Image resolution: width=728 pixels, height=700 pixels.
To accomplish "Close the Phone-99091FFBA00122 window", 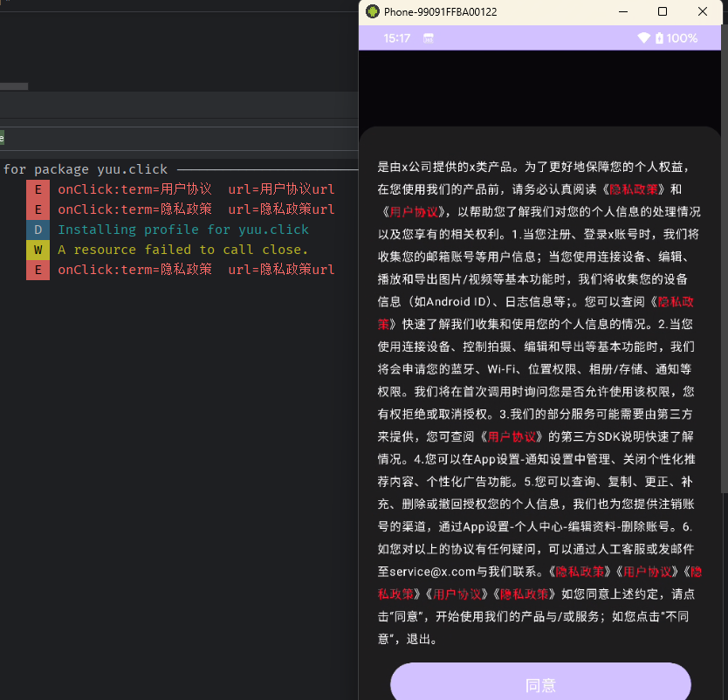I will pos(703,11).
